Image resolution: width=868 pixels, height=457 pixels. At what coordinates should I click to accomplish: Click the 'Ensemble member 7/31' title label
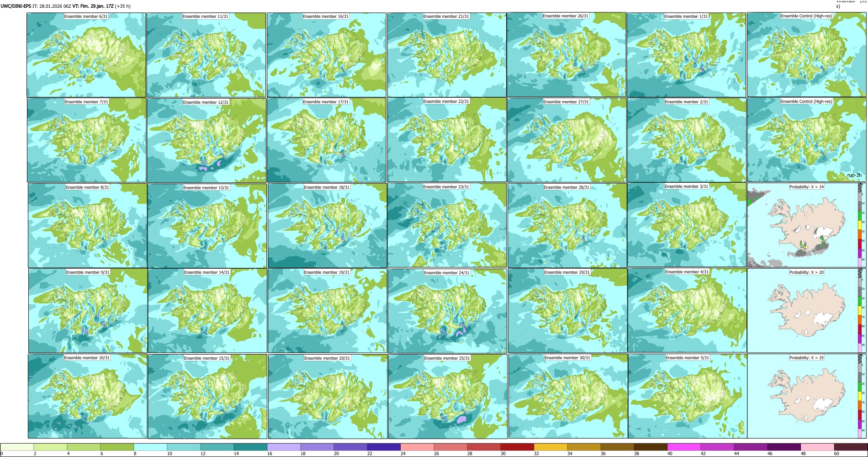click(86, 102)
